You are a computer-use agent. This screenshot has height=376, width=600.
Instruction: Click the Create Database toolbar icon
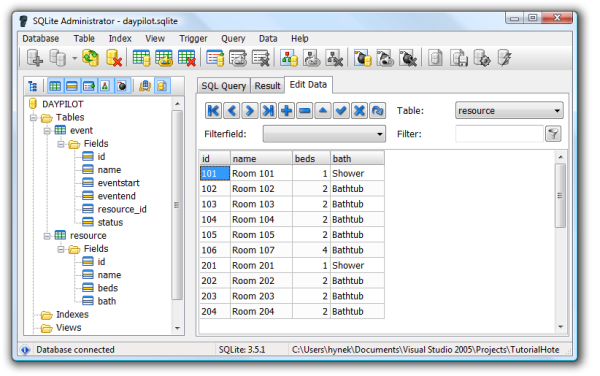coord(34,59)
